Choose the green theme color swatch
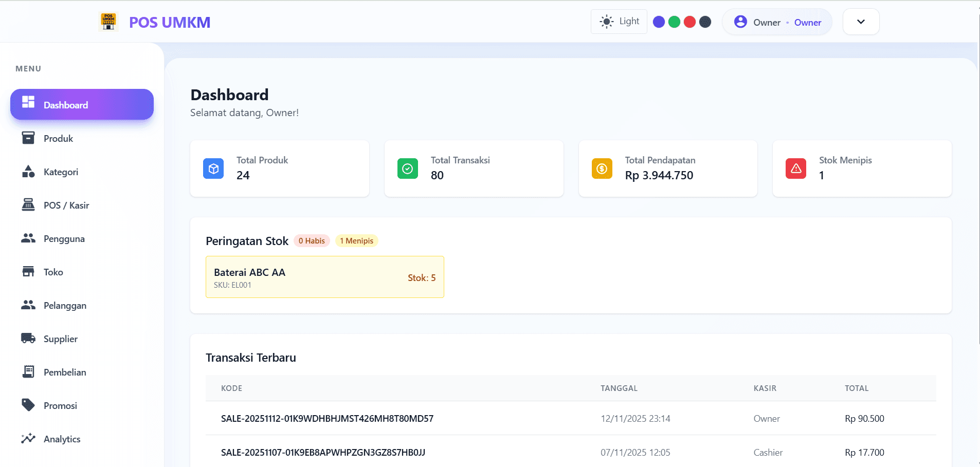This screenshot has height=467, width=980. click(x=674, y=22)
